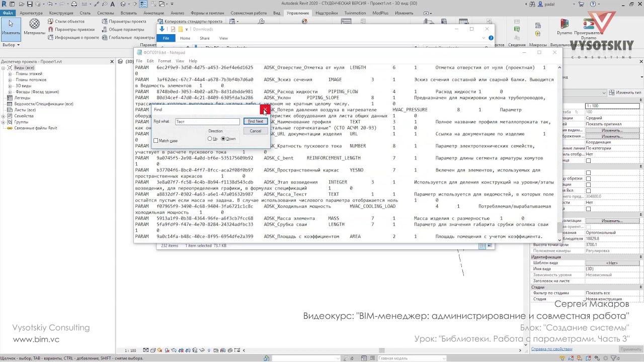This screenshot has height=362, width=644.
Task: Click the Notepad vertical scrollbar thumb
Action: [559, 227]
